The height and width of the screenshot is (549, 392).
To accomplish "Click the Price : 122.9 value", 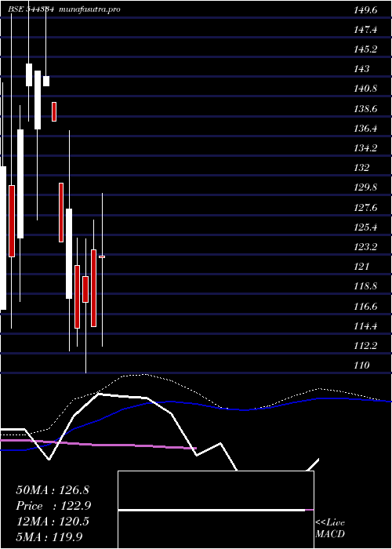I will click(53, 506).
